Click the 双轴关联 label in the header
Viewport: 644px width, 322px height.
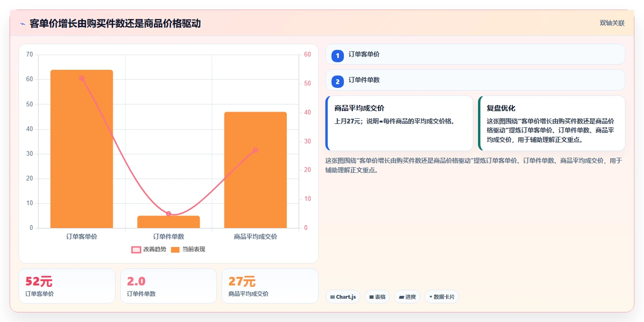click(x=612, y=23)
